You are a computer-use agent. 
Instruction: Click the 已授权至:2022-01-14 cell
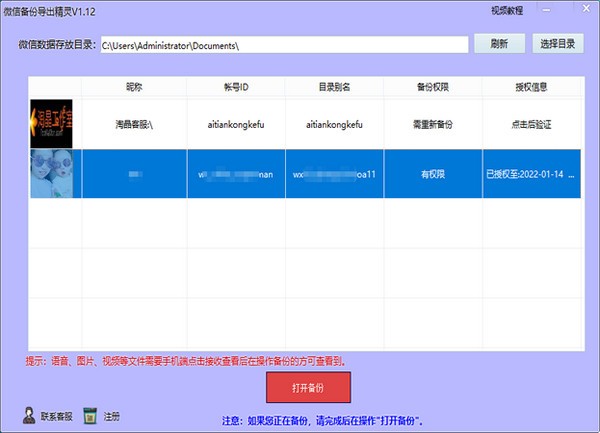[x=531, y=173]
